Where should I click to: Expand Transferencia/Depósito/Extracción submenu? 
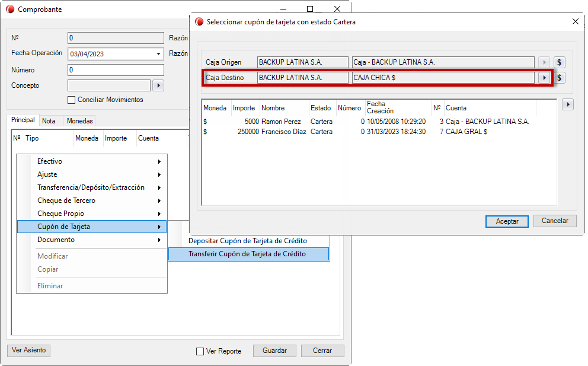(x=92, y=187)
